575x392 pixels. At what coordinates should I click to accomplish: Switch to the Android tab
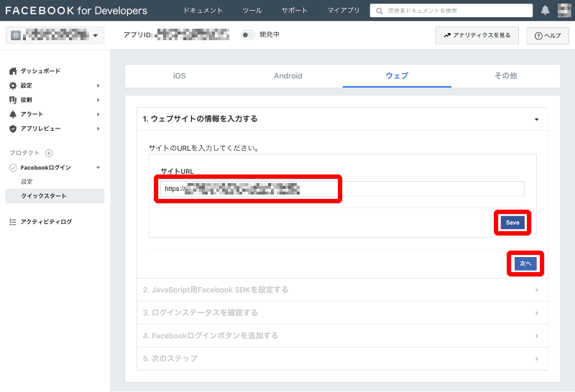coord(288,76)
